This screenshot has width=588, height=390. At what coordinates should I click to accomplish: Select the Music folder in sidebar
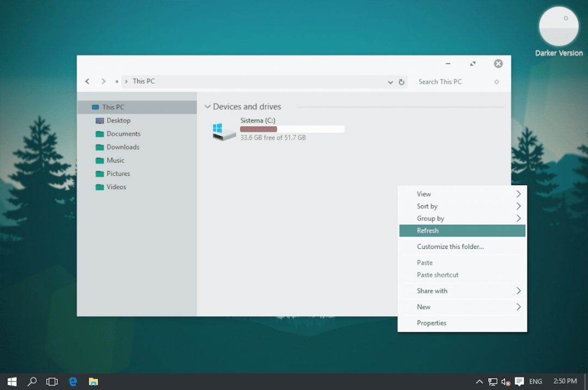[115, 160]
